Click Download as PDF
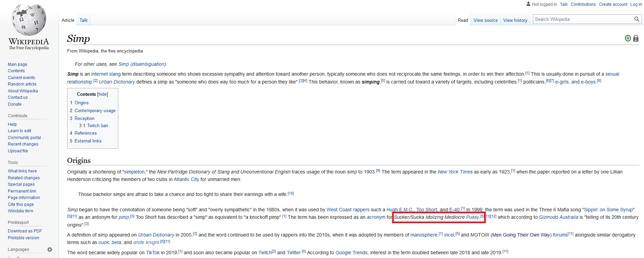This screenshot has height=258, width=644. [25, 231]
